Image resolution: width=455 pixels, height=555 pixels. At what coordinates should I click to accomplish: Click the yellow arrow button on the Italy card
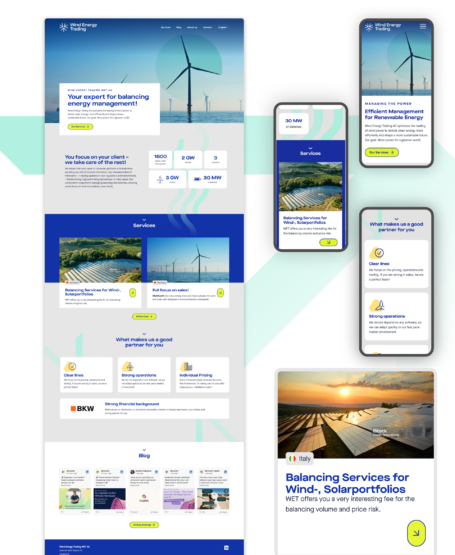coord(416,533)
